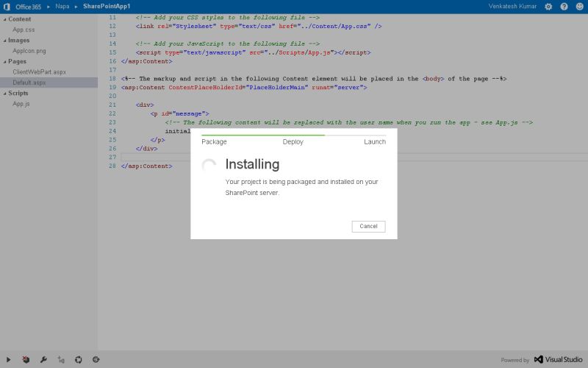
Task: Click the Powered by text
Action: pos(515,360)
